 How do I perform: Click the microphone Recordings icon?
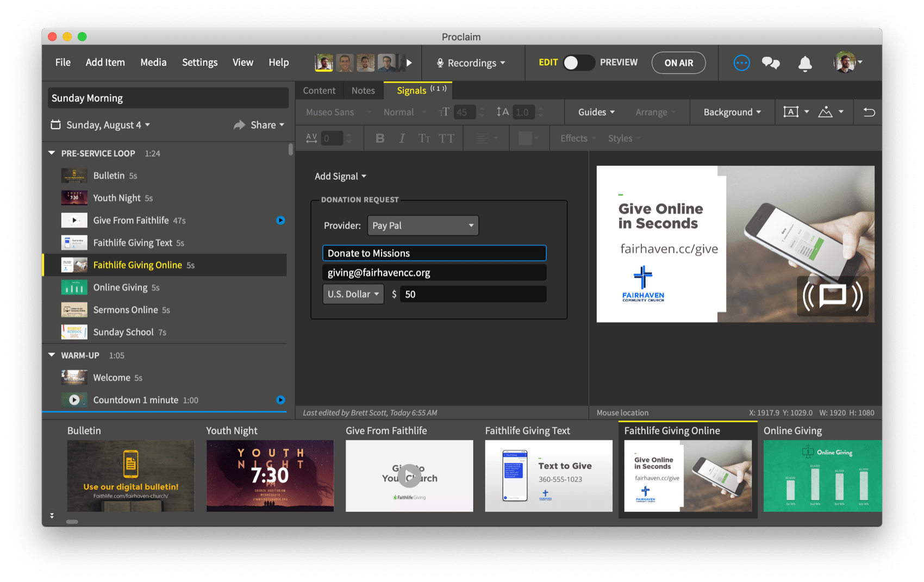pyautogui.click(x=440, y=63)
